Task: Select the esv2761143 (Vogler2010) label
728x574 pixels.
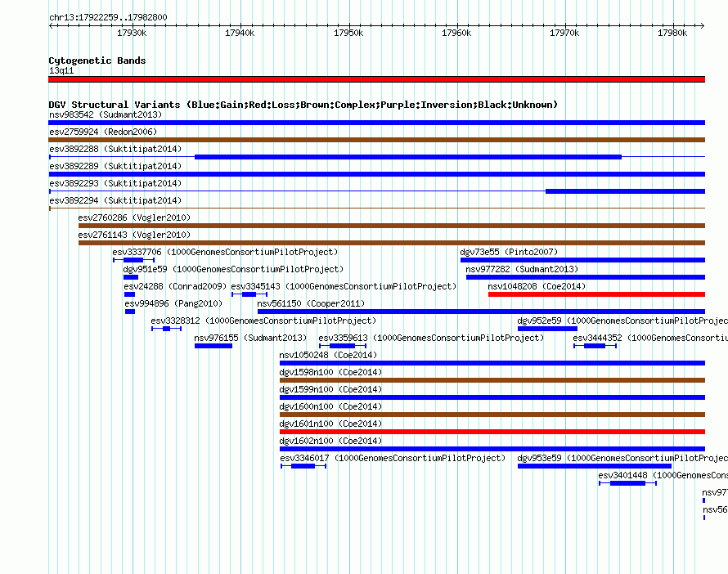Action: (x=134, y=235)
